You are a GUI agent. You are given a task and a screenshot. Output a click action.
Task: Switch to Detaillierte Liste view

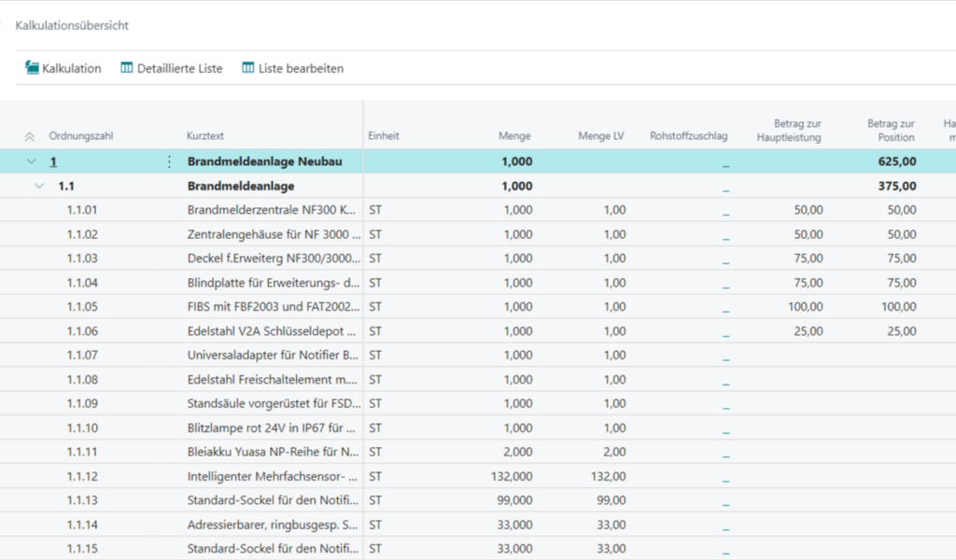tap(179, 68)
